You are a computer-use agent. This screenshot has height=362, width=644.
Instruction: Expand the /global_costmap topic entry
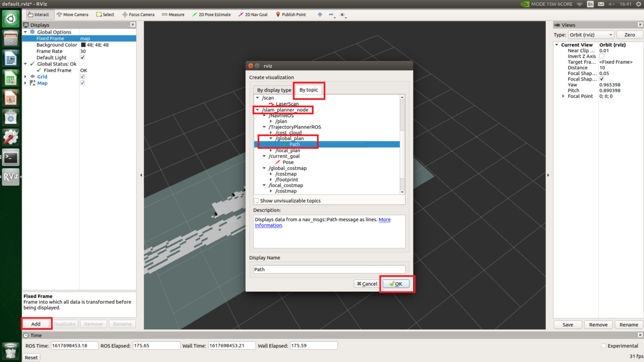[263, 168]
